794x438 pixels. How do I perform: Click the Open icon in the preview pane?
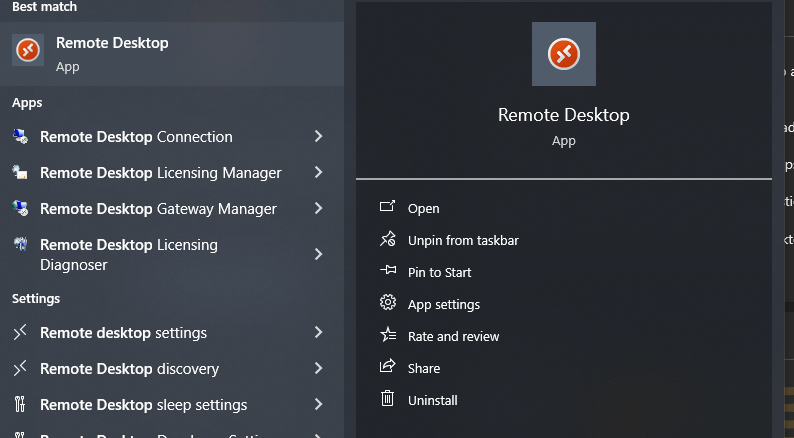[387, 208]
